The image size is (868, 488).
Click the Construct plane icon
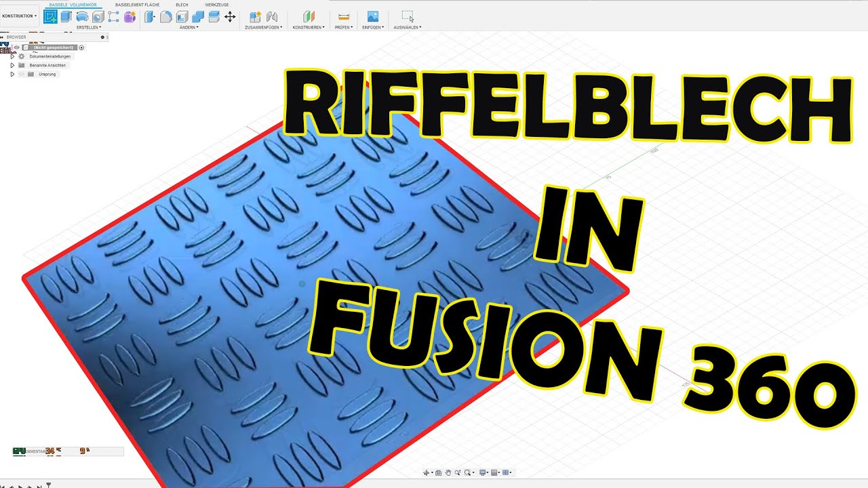(309, 16)
